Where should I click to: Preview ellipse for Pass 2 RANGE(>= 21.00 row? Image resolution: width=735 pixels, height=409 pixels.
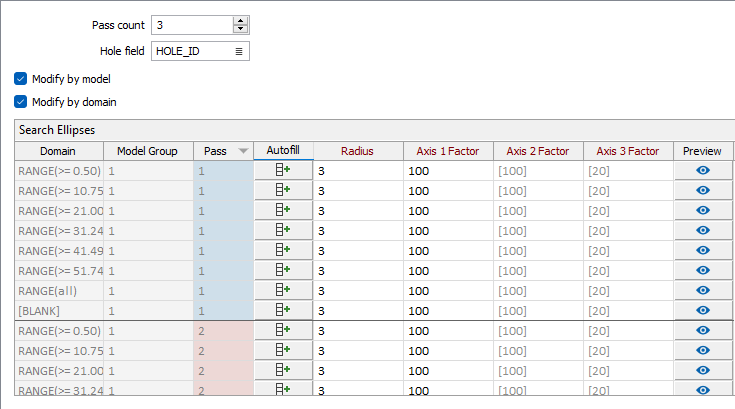pyautogui.click(x=703, y=370)
